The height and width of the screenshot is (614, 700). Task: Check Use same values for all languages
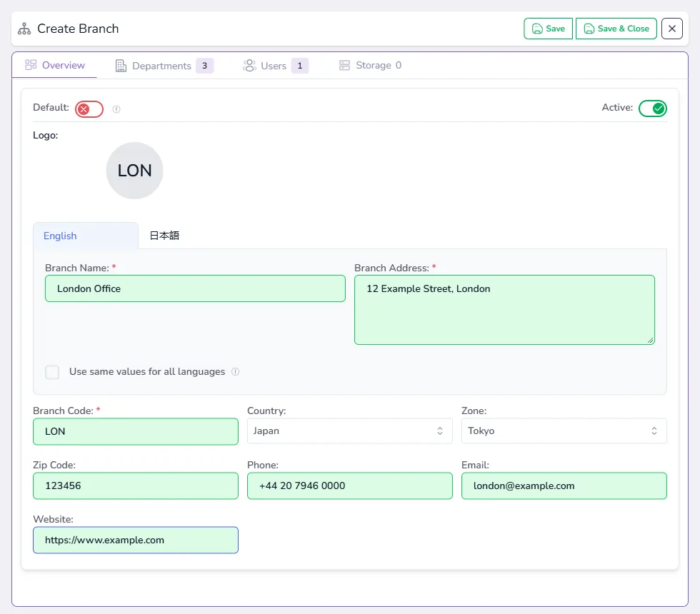[52, 372]
